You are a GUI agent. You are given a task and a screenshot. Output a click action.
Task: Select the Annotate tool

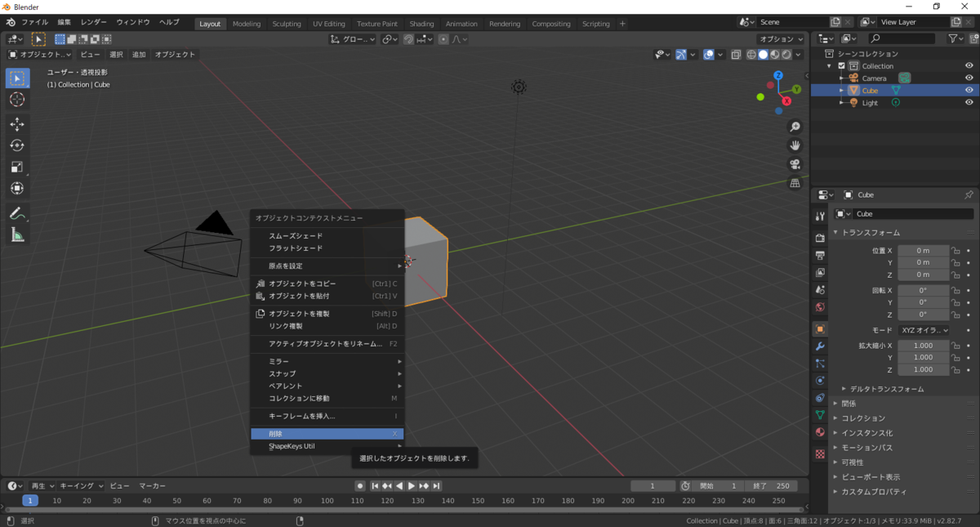click(x=17, y=213)
